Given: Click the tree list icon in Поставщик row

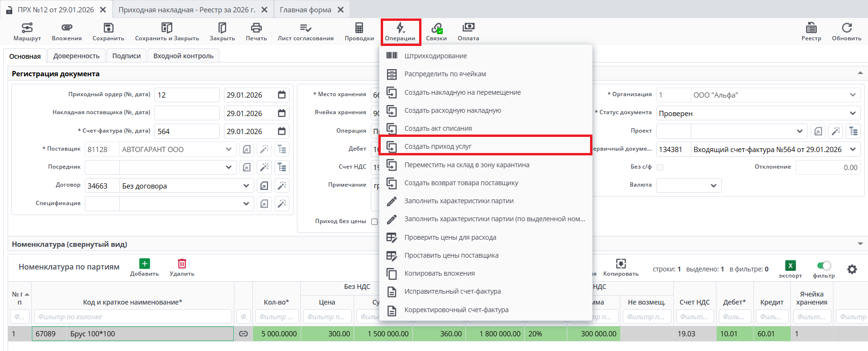Looking at the screenshot, I should pyautogui.click(x=282, y=150).
